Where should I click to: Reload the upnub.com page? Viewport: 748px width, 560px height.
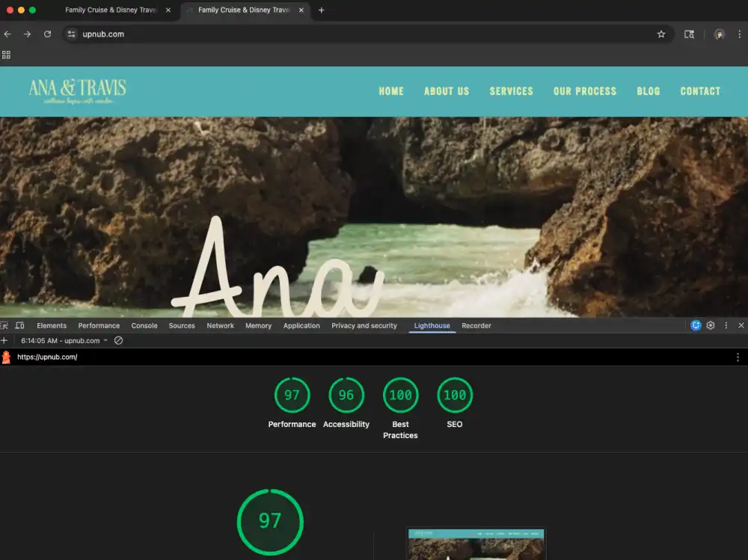pyautogui.click(x=47, y=34)
